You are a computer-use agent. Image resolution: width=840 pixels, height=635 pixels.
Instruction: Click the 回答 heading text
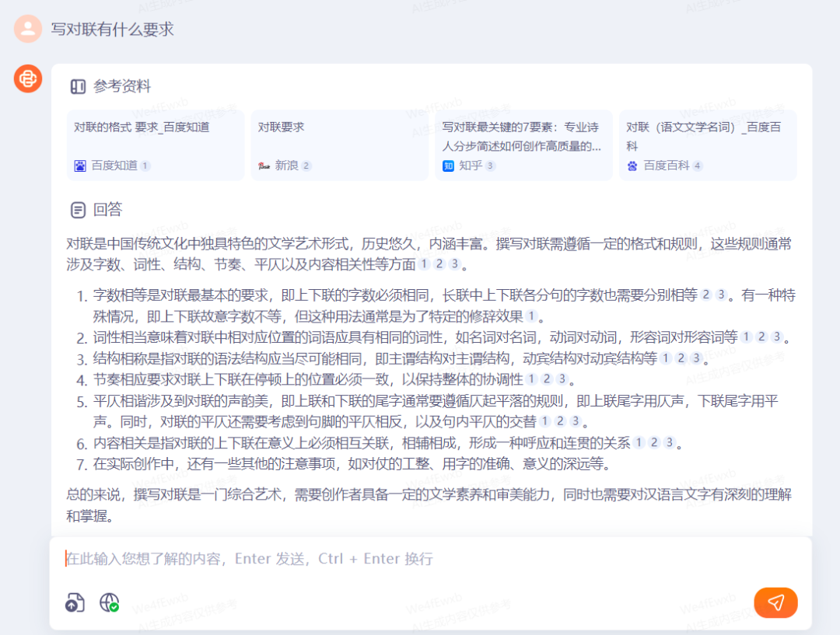[x=107, y=209]
